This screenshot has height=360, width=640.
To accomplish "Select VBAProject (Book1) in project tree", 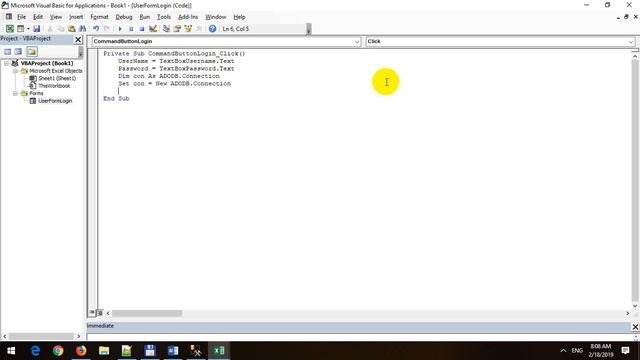I will coord(47,63).
